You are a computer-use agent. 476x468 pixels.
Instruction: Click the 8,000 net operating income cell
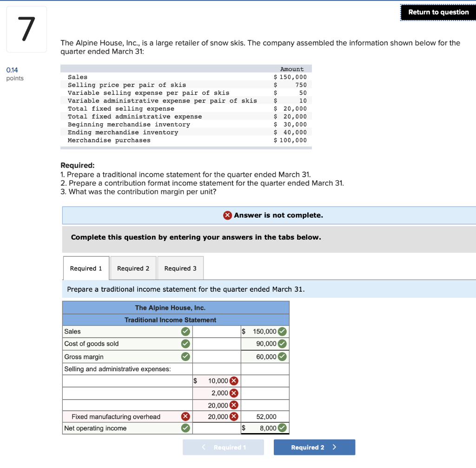point(265,428)
